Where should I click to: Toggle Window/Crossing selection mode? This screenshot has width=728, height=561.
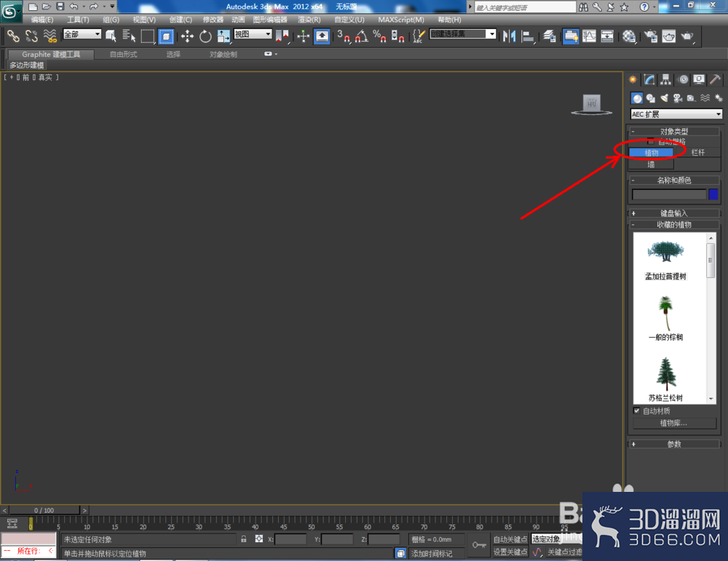[166, 36]
